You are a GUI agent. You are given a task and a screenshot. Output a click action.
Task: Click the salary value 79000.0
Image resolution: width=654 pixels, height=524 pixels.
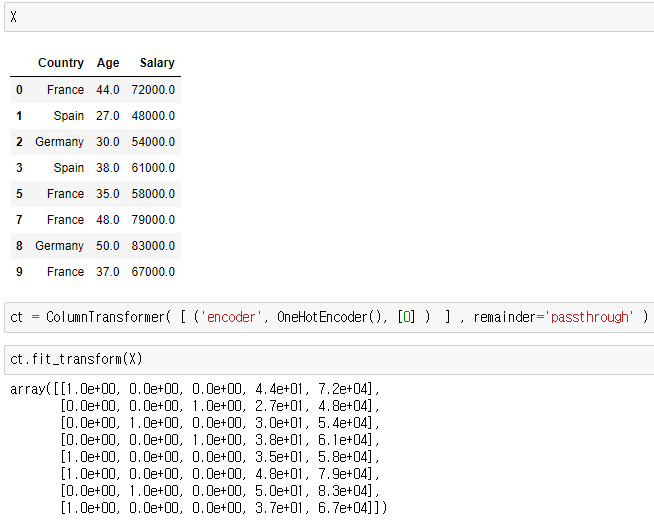[x=153, y=220]
